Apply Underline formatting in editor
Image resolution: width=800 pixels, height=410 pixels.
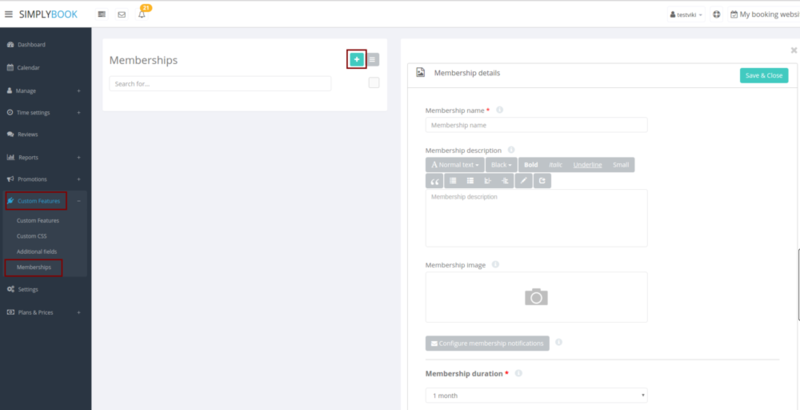587,165
